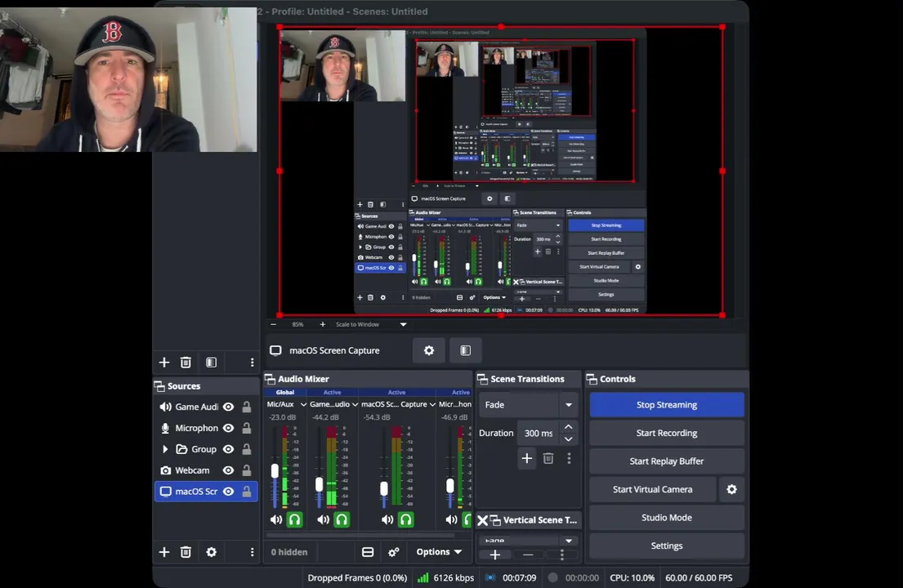This screenshot has width=903, height=588.
Task: Open the Mic/Aux channel dropdown chevron
Action: (303, 404)
